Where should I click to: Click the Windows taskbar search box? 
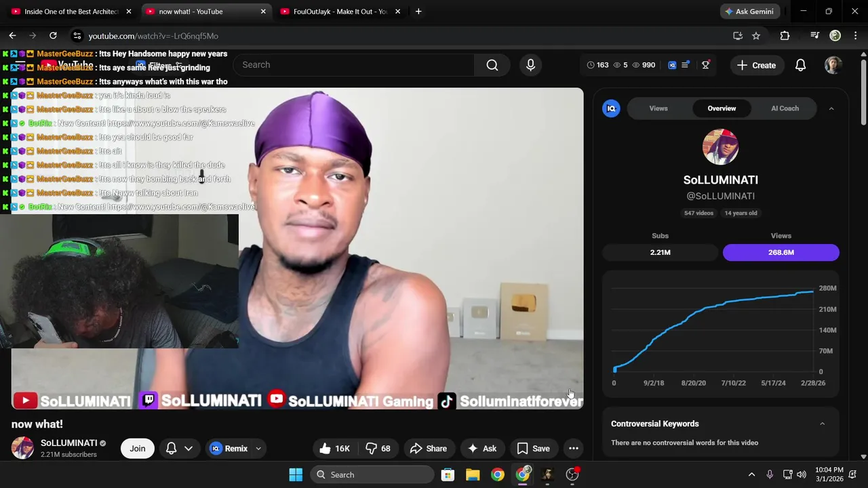click(373, 474)
